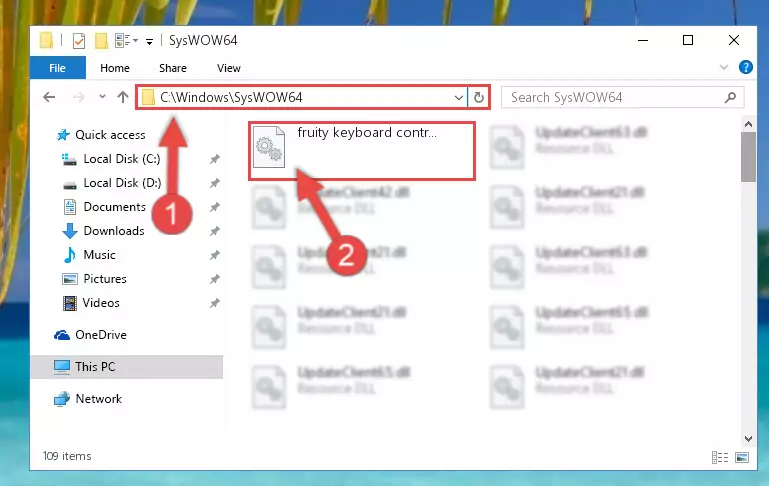The width and height of the screenshot is (769, 486).
Task: Click the pin icon beside Downloads
Action: click(214, 231)
